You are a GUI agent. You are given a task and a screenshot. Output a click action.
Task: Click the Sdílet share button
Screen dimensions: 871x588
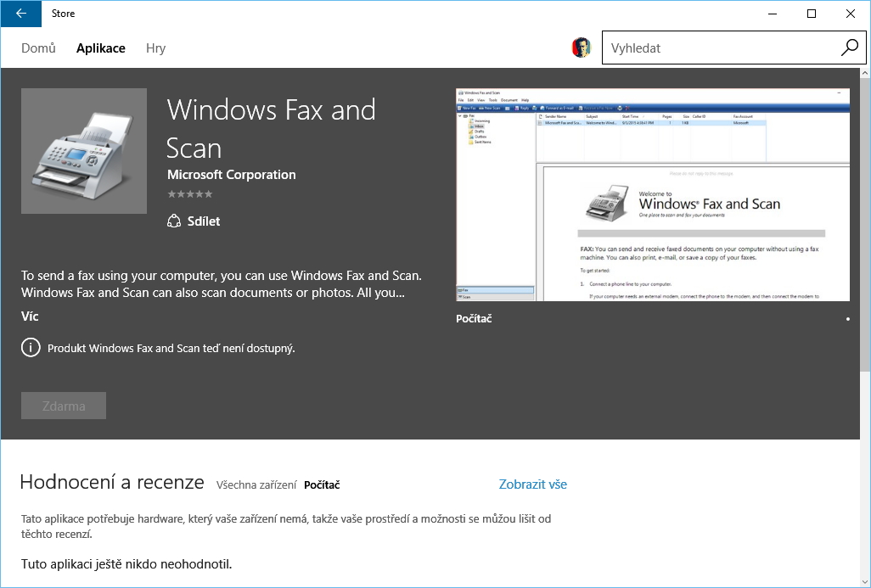194,221
